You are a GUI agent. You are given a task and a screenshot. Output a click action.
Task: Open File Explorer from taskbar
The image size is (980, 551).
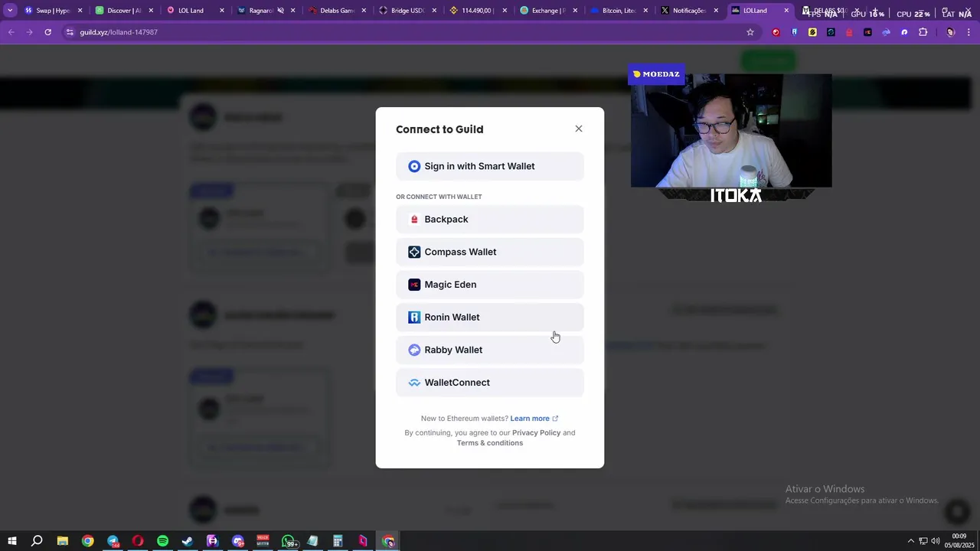(63, 541)
